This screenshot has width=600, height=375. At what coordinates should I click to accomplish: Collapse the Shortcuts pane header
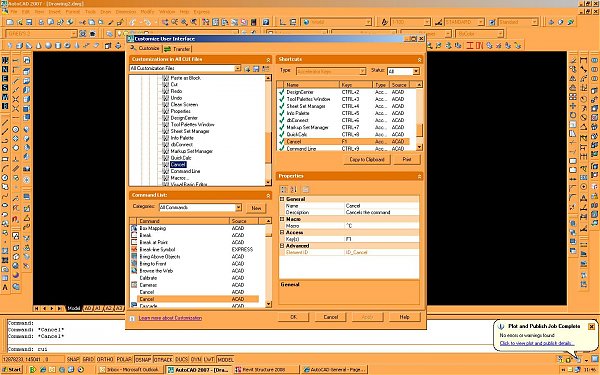click(x=419, y=60)
